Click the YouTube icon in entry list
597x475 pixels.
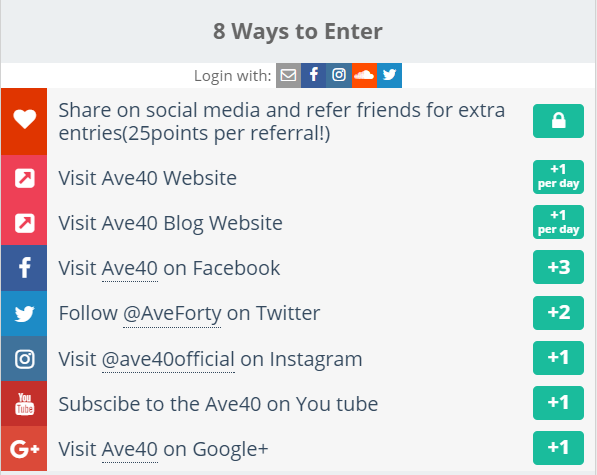tap(24, 404)
